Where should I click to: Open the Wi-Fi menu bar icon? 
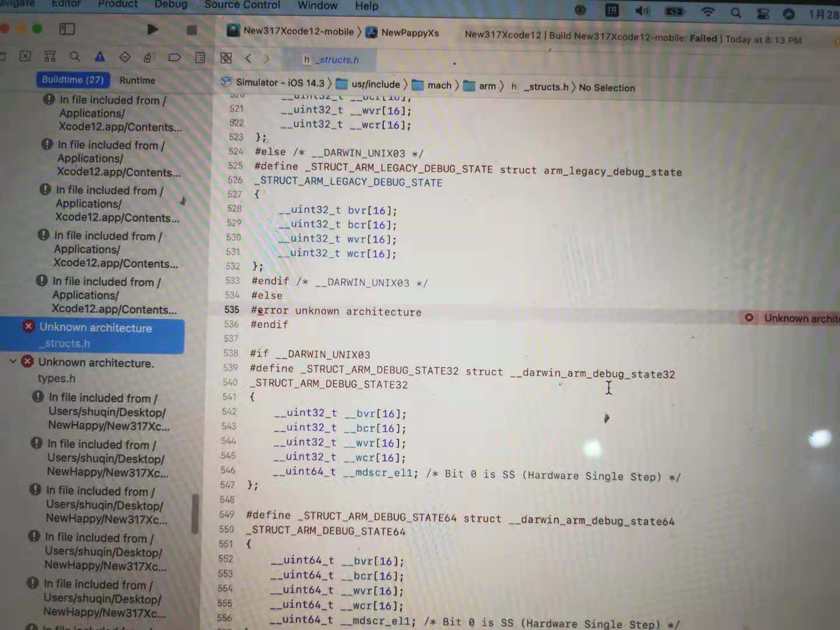pyautogui.click(x=708, y=12)
